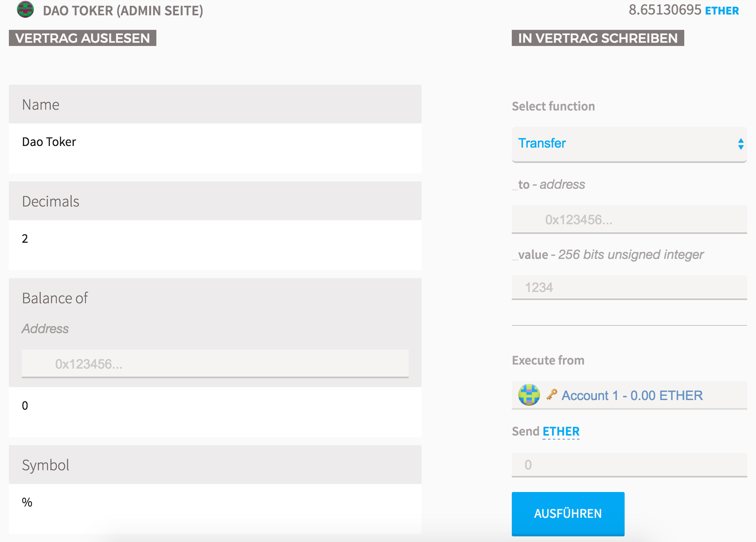Screen dimensions: 756x542
Task: Click the Balance of result value 0
Action: pos(25,405)
